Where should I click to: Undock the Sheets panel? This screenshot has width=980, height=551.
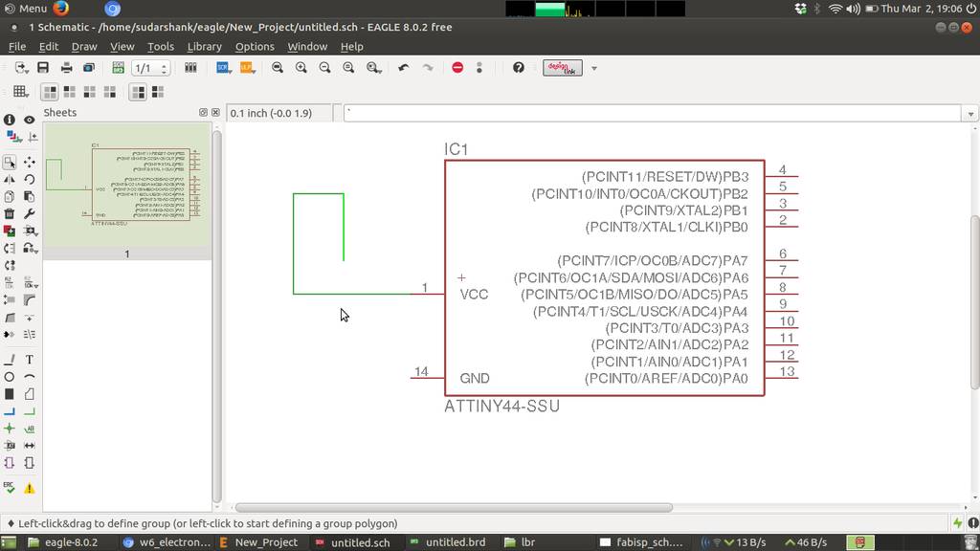203,113
